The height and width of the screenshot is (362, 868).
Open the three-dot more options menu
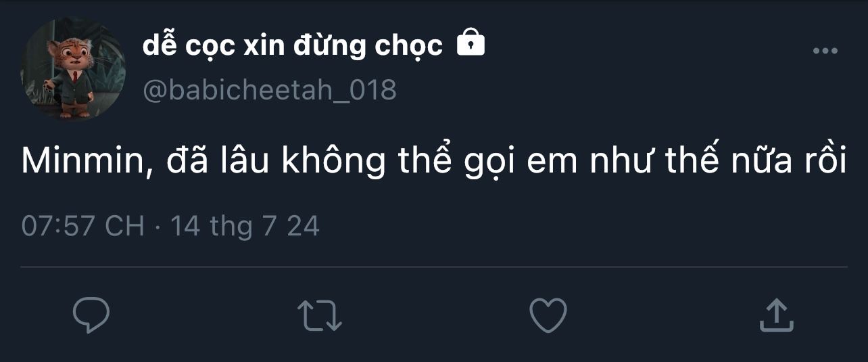pyautogui.click(x=825, y=51)
